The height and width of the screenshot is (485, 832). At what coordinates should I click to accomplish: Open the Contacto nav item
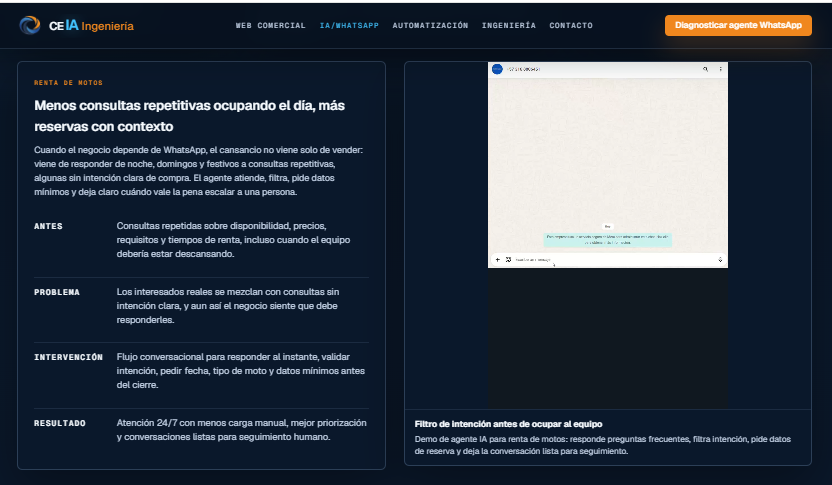tap(571, 25)
